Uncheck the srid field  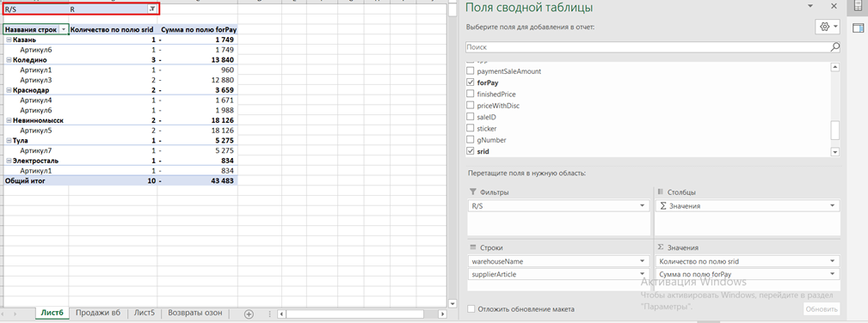471,151
